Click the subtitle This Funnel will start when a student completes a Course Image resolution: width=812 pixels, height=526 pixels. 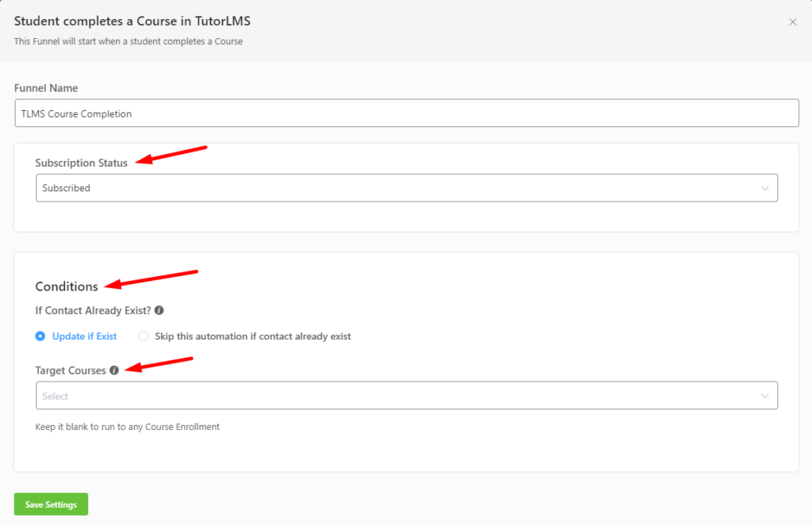pyautogui.click(x=128, y=41)
